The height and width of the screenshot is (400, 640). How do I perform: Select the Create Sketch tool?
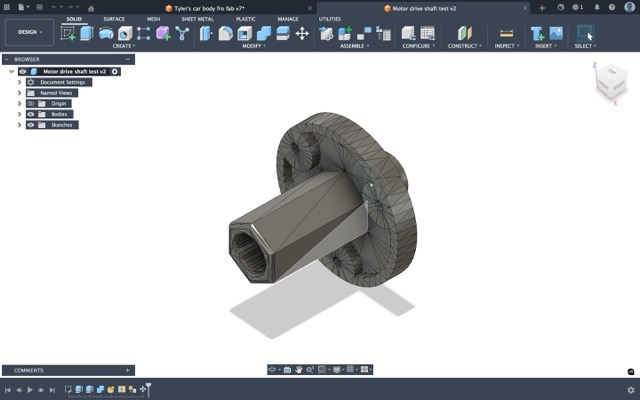pyautogui.click(x=68, y=33)
